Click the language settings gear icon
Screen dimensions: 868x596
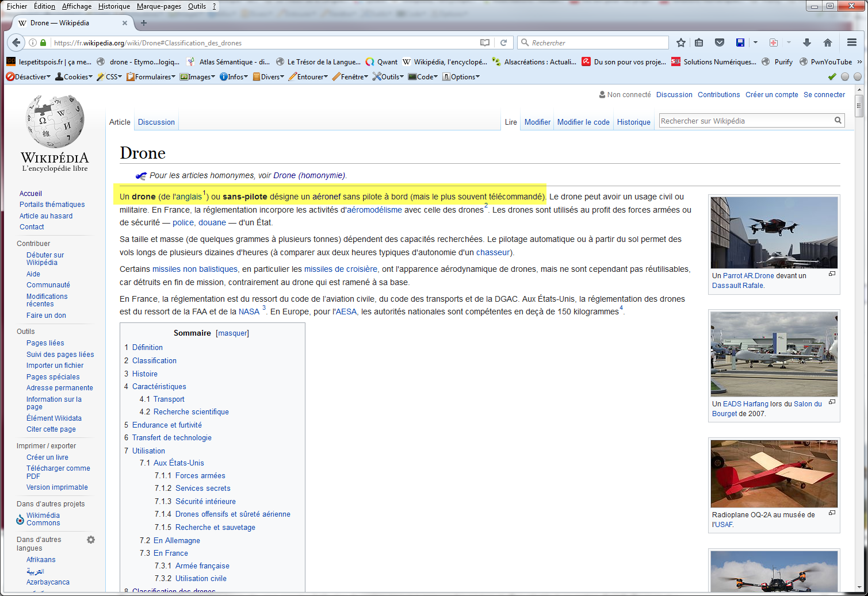coord(91,540)
